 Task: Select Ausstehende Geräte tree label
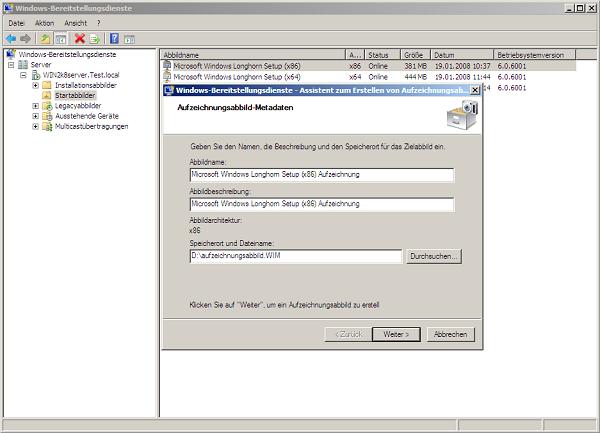(87, 116)
